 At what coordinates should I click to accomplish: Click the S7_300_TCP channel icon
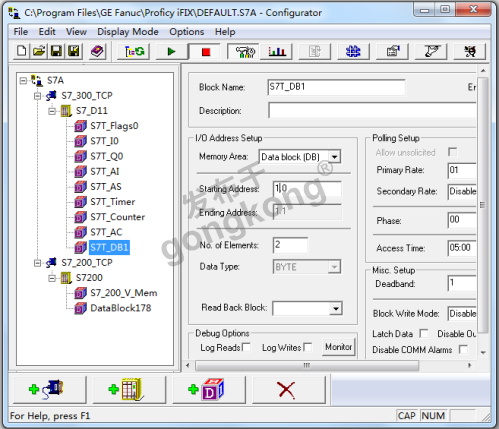click(x=51, y=96)
